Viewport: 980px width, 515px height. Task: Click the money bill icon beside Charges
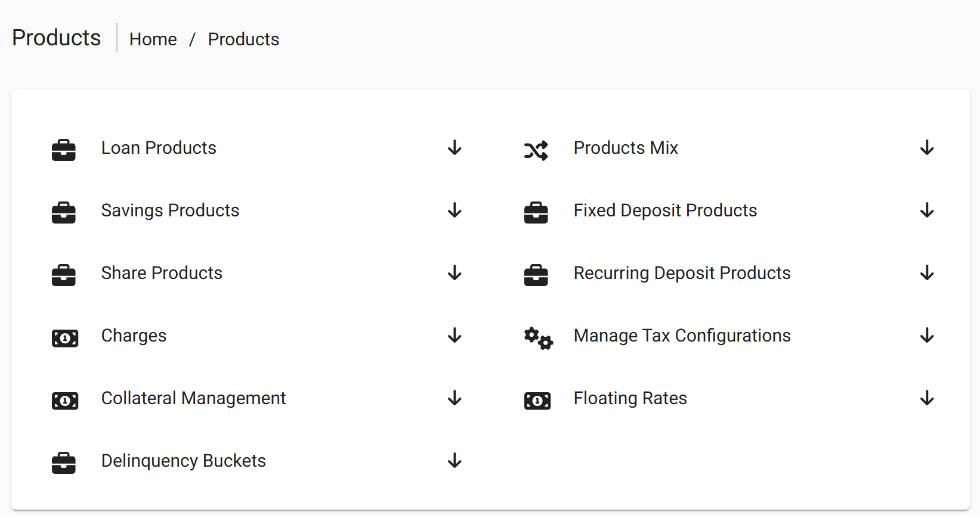65,338
